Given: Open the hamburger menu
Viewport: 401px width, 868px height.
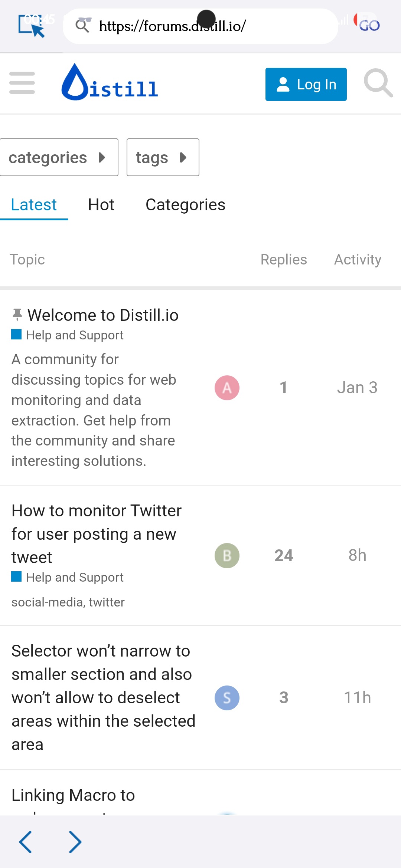Looking at the screenshot, I should (22, 83).
